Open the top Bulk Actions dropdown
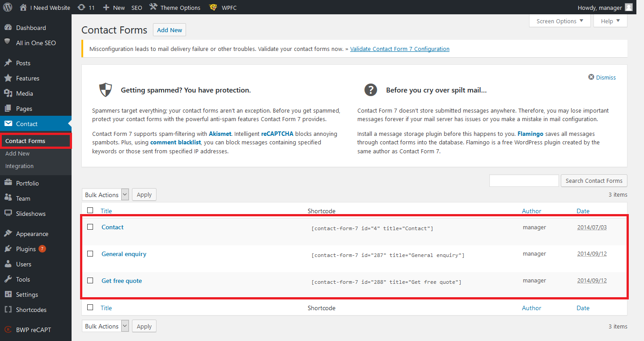 tap(106, 195)
